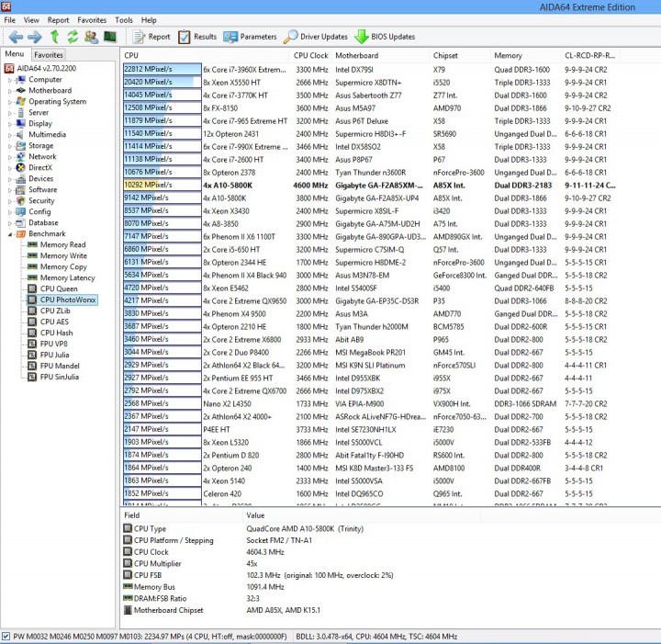661x644 pixels.
Task: Open the Driver Updates magnifier icon
Action: coord(290,37)
